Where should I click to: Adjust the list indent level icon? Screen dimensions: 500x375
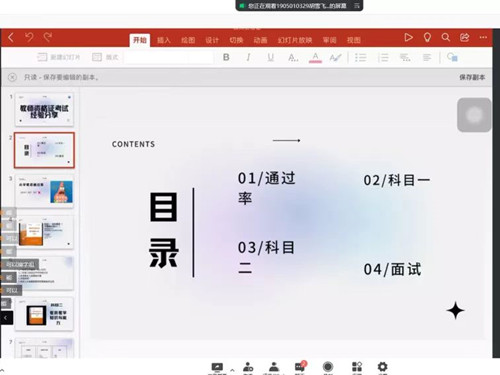pos(405,58)
